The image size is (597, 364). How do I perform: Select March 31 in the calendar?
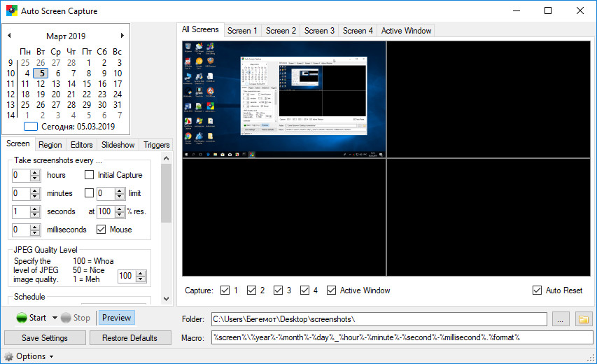click(118, 105)
